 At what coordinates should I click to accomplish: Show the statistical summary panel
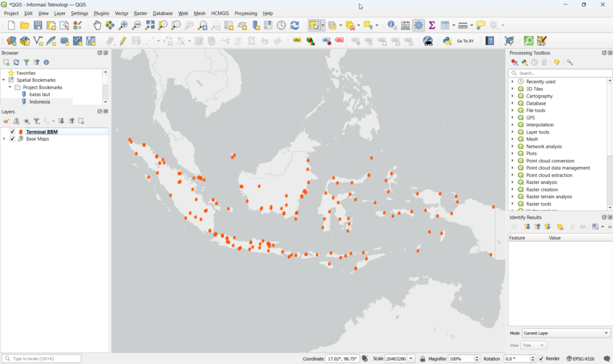click(x=432, y=25)
